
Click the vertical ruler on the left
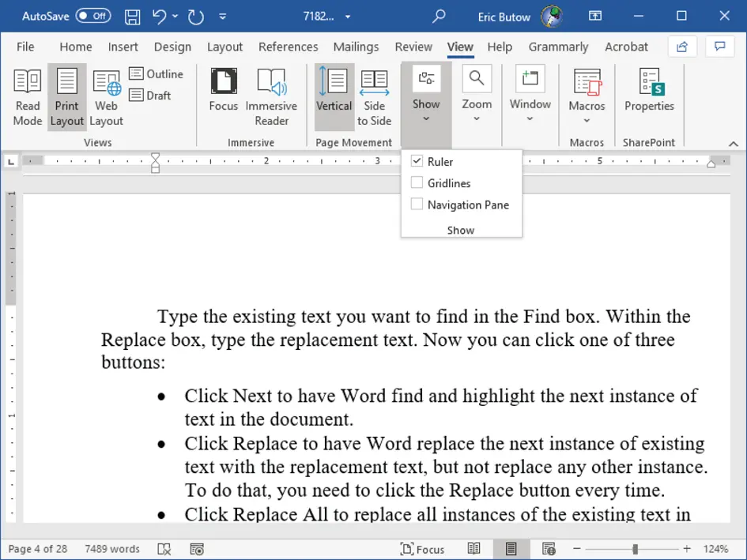[11, 357]
